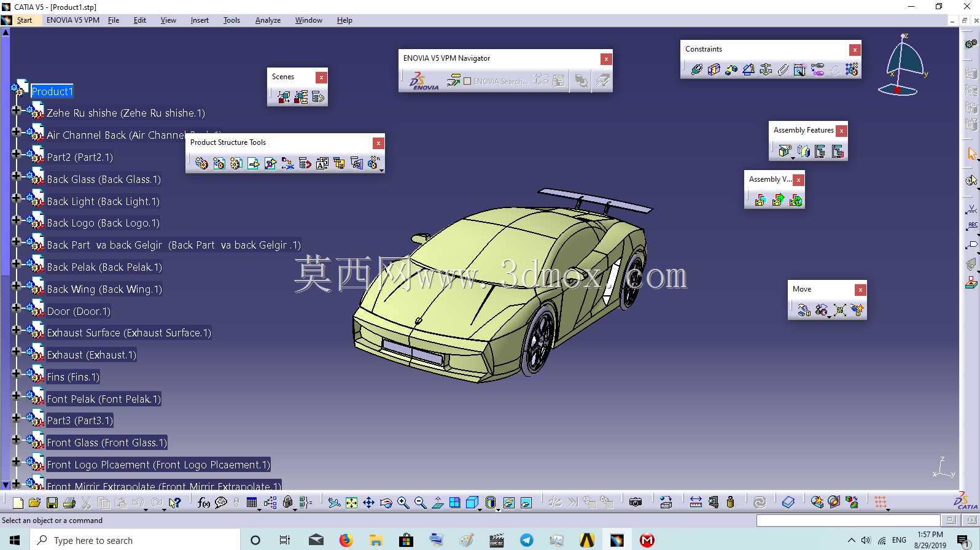Expand the Back Wing tree node

tap(17, 287)
